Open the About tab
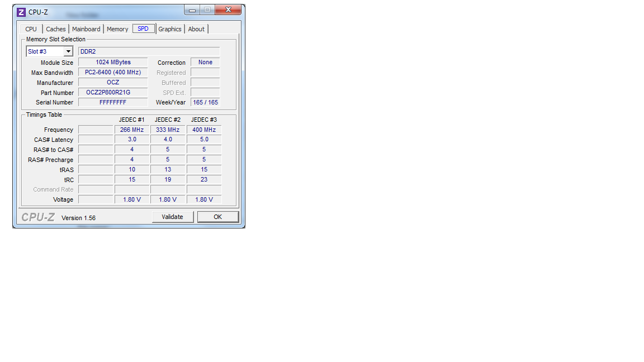Viewport: 644px width, 362px height. point(196,29)
